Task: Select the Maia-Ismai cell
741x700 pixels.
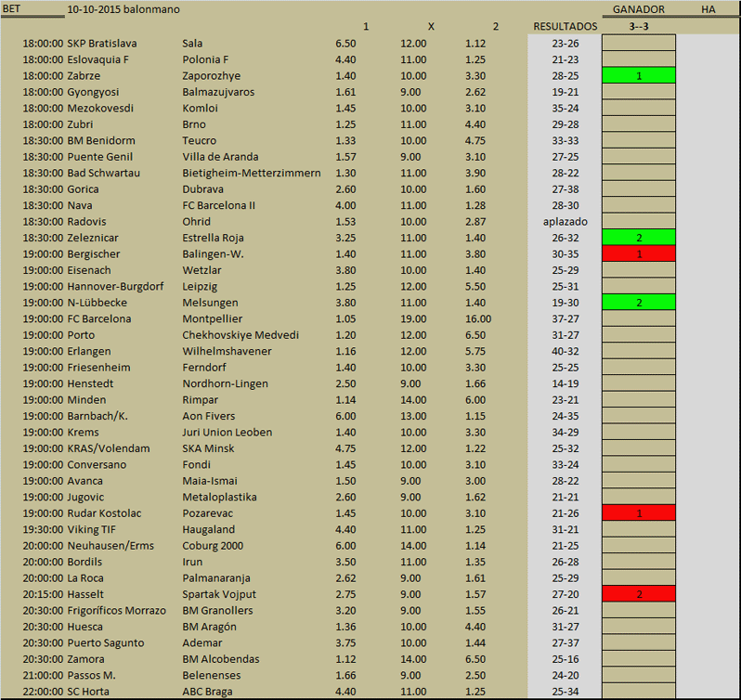Action: [x=210, y=481]
